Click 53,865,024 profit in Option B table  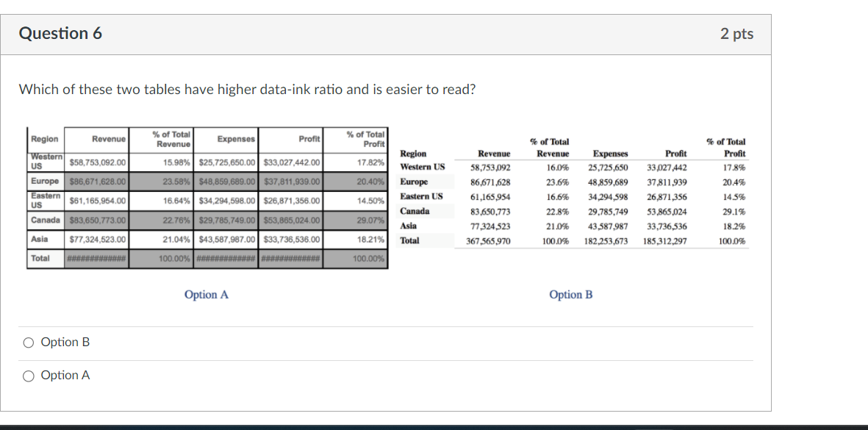coord(667,212)
